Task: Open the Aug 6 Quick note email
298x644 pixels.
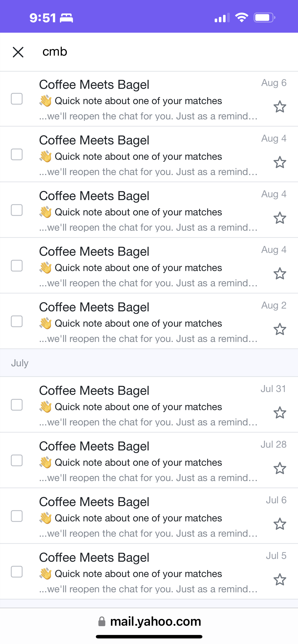Action: tap(149, 99)
